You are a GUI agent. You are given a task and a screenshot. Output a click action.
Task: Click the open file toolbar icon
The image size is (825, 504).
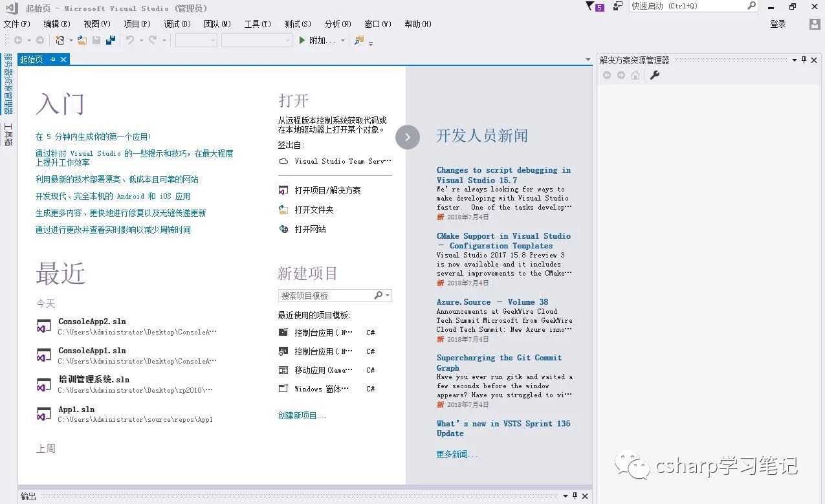tap(82, 40)
